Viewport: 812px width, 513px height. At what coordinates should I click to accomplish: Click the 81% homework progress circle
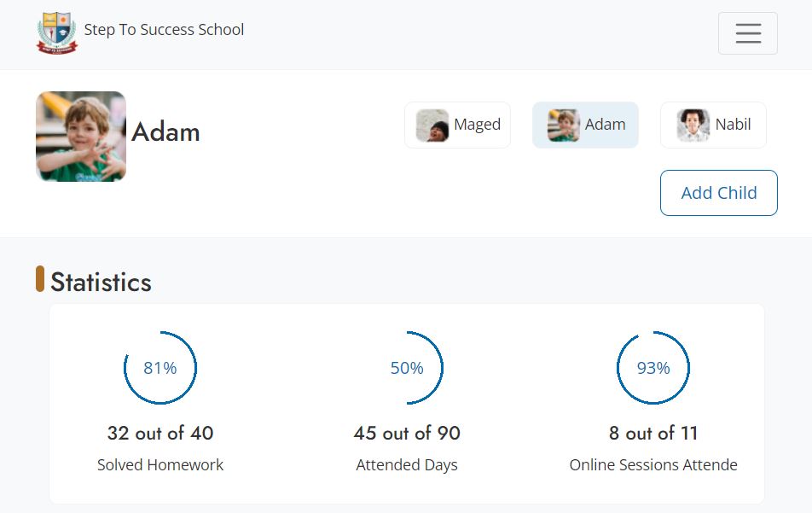[160, 368]
